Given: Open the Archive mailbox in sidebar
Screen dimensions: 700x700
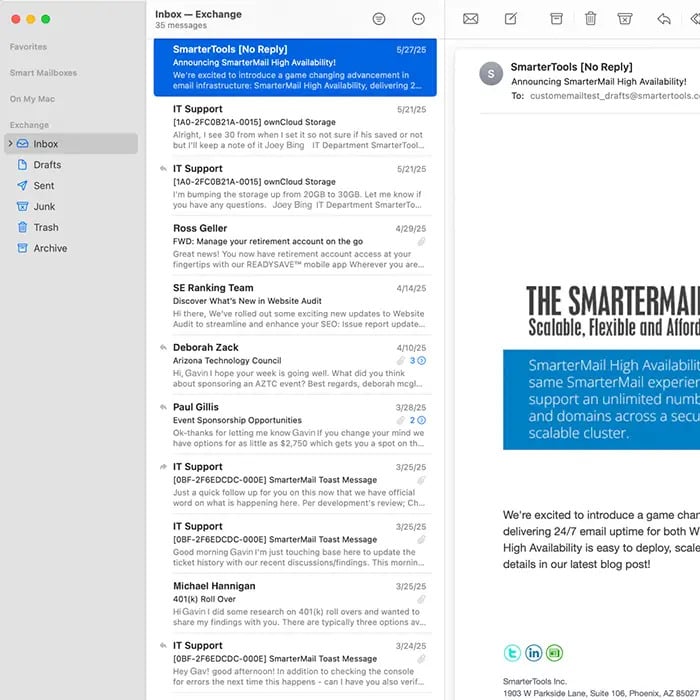Looking at the screenshot, I should tap(50, 248).
